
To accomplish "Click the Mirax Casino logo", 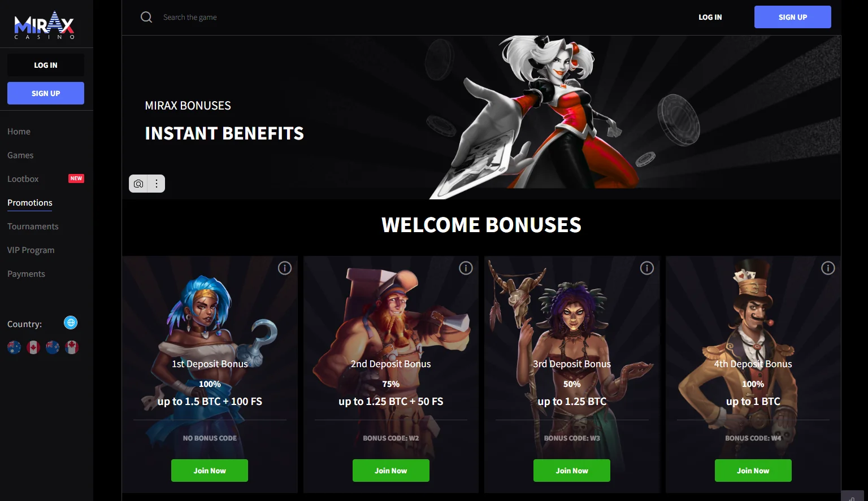I will click(x=44, y=25).
